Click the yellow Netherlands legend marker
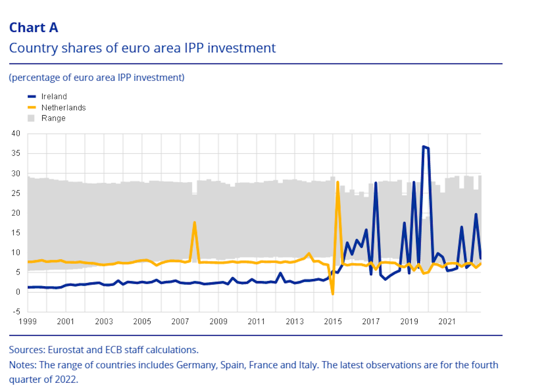 point(32,107)
